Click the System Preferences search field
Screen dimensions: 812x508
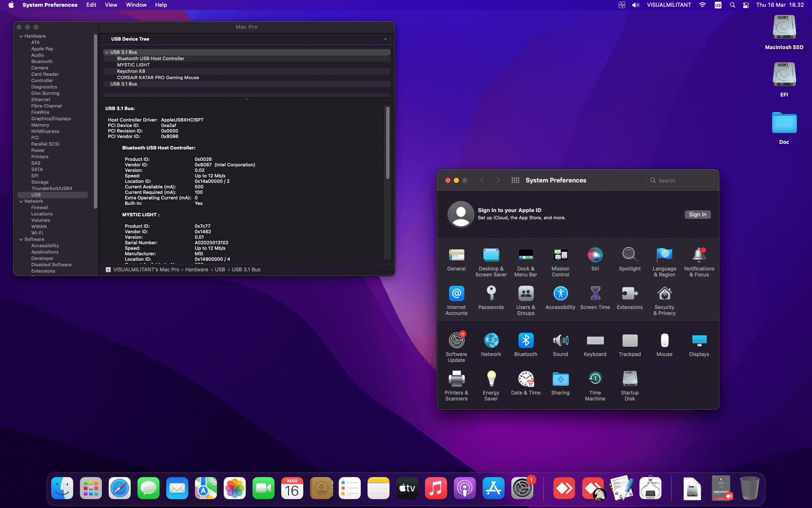coord(680,180)
